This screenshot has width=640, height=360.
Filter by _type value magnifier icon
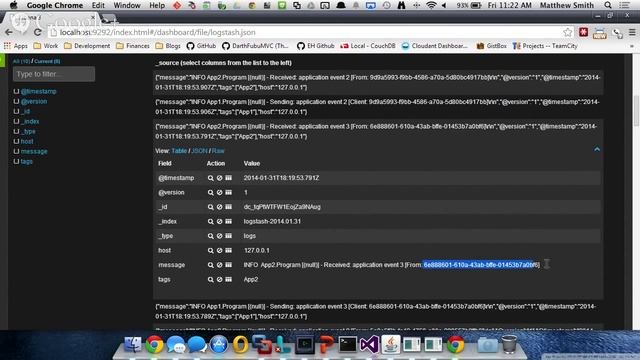[x=211, y=236]
